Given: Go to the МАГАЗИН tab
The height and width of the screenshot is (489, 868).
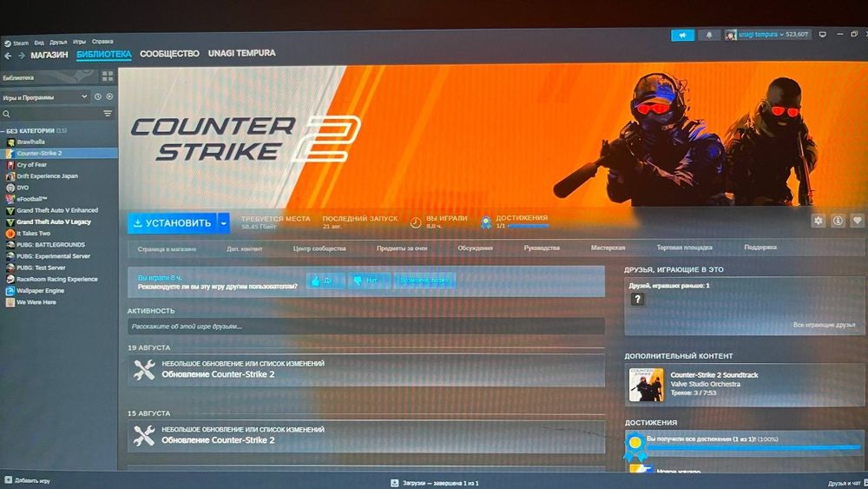Looking at the screenshot, I should [49, 56].
